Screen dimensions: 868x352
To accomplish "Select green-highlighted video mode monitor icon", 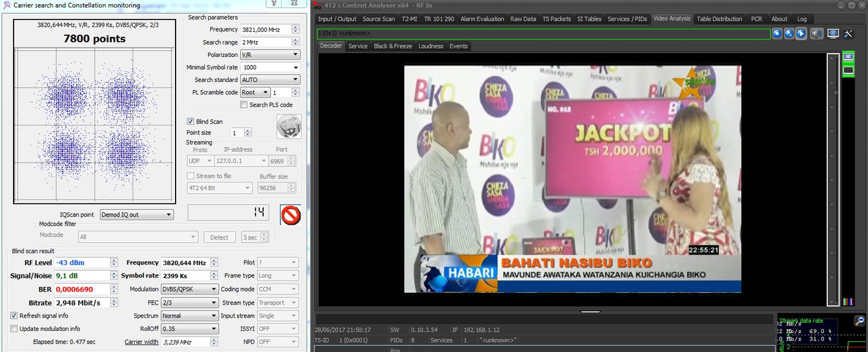I will pos(848,57).
